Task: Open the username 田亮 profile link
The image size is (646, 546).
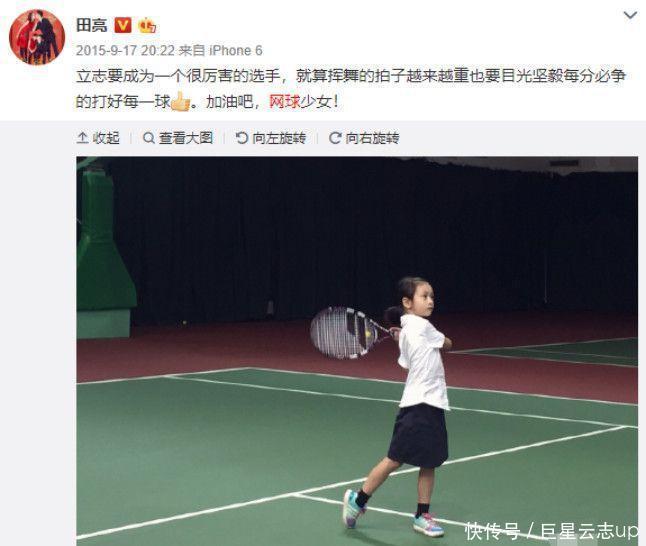Action: [x=92, y=26]
